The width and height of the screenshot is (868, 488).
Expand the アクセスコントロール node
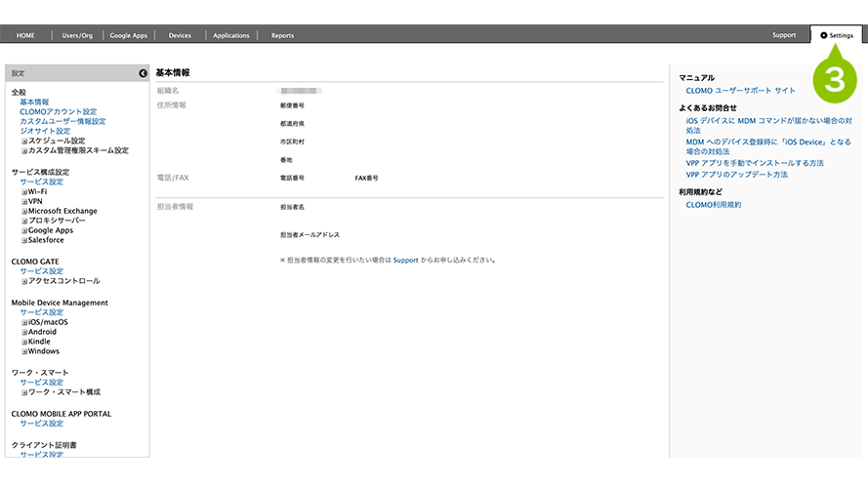point(24,281)
